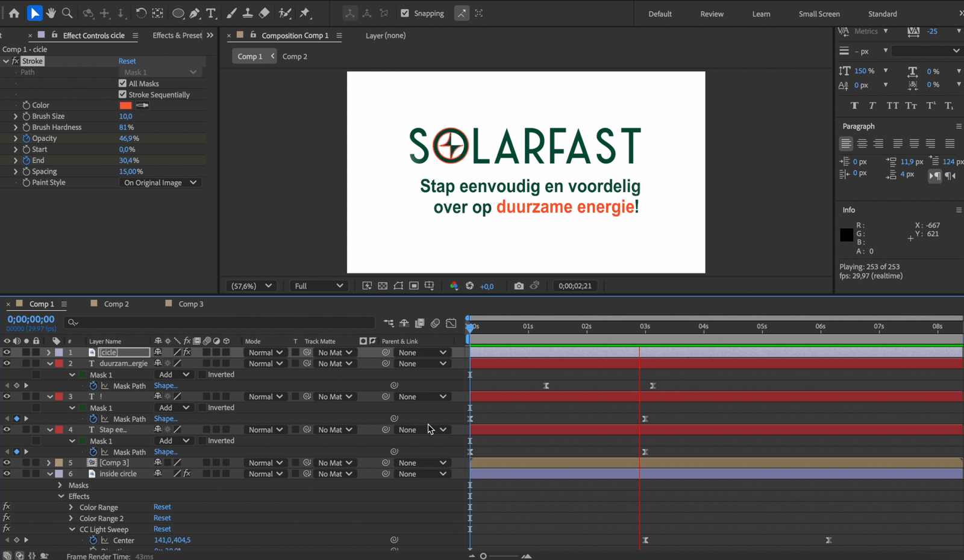The image size is (964, 560).
Task: Reset the CC Light Sweep effect
Action: click(x=162, y=529)
